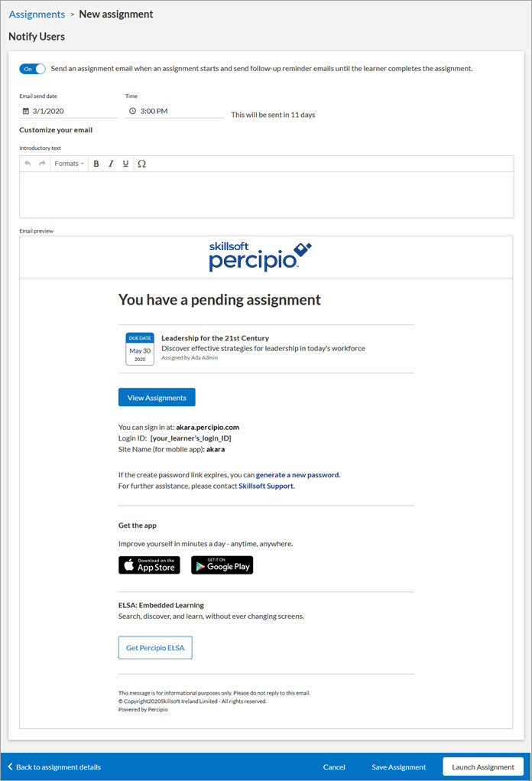Click the redo arrow in editor toolbar
The height and width of the screenshot is (781, 532).
[42, 164]
